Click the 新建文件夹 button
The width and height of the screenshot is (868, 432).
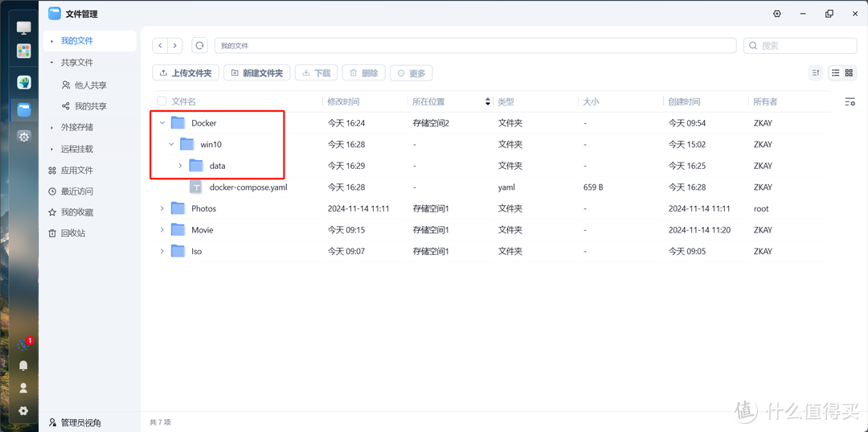point(257,72)
